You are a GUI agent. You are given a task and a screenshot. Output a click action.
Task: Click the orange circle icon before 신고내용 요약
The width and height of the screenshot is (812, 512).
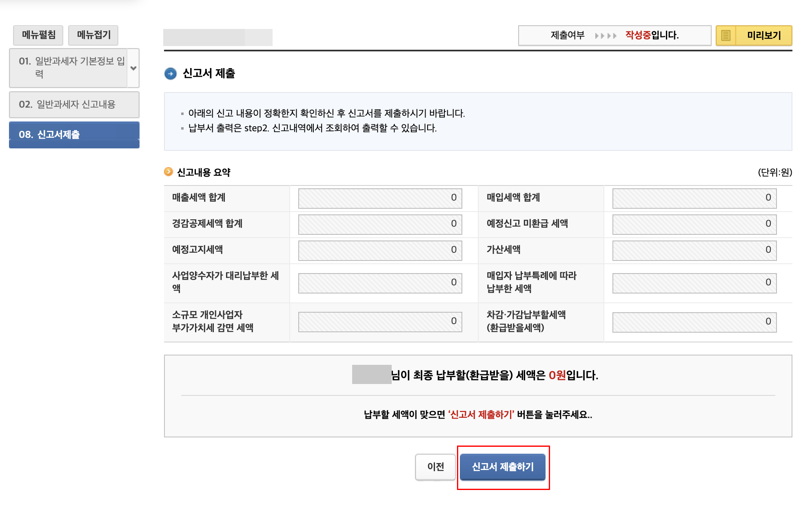click(x=168, y=172)
